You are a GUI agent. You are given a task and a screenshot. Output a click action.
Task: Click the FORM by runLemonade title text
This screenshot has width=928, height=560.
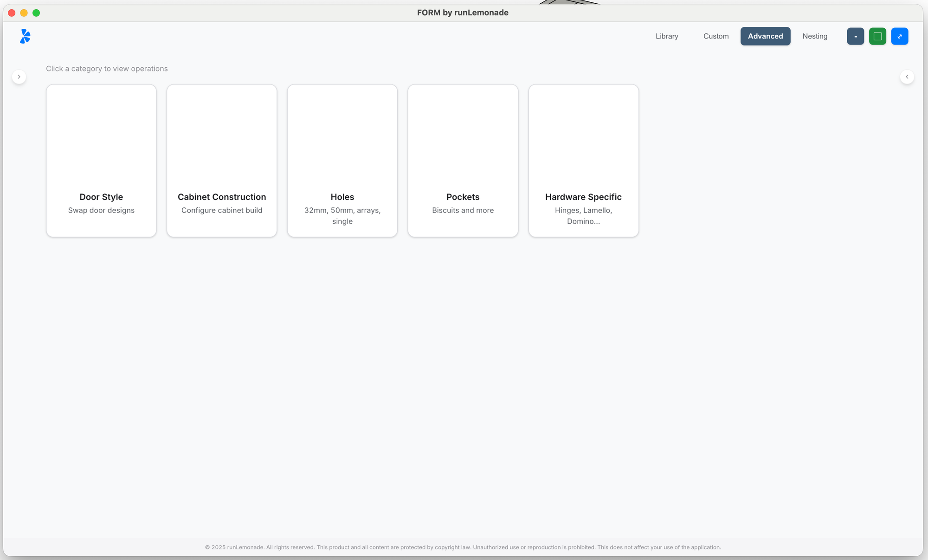463,13
